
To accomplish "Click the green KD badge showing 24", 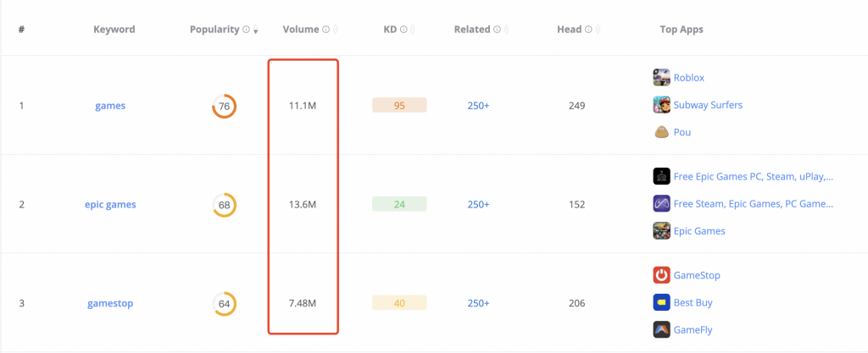I will 399,204.
